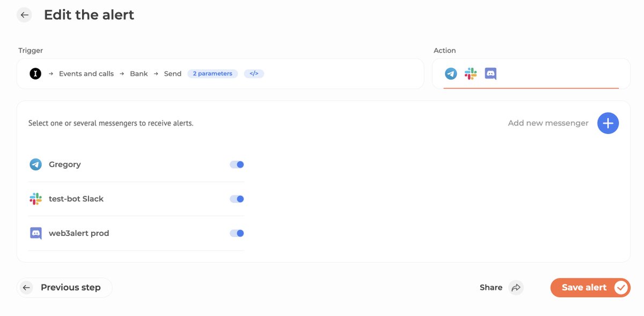Click the test-bot Slack messenger name
This screenshot has width=644, height=316.
coord(76,199)
